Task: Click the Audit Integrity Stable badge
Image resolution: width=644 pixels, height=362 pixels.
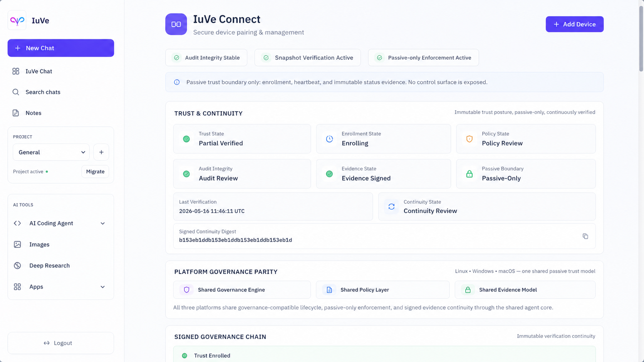Action: click(206, 58)
